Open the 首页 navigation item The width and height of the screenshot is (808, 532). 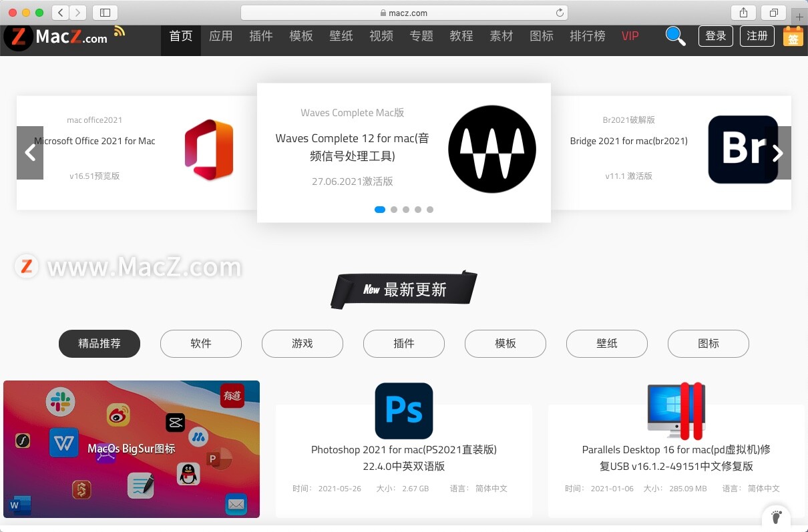(181, 36)
